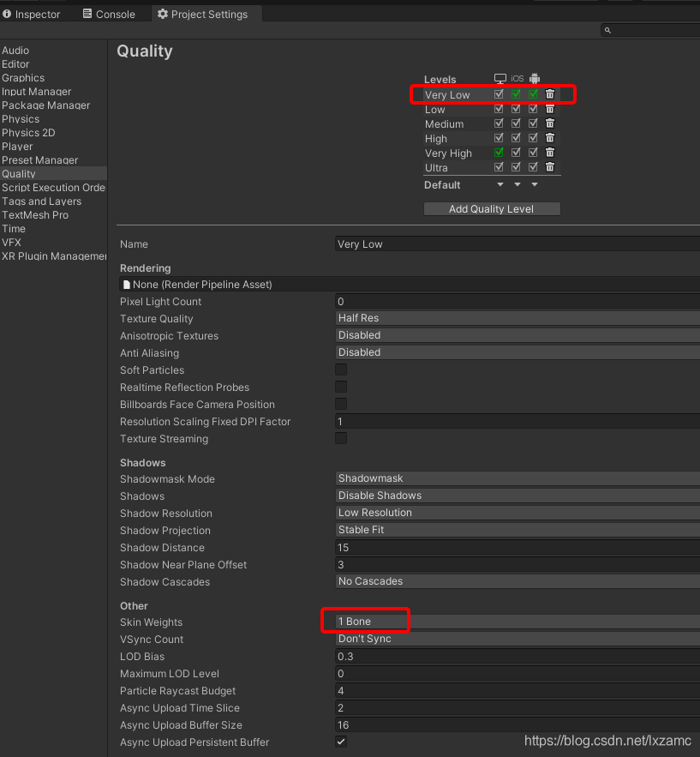
Task: Select Player in the settings sidebar
Action: click(x=17, y=146)
